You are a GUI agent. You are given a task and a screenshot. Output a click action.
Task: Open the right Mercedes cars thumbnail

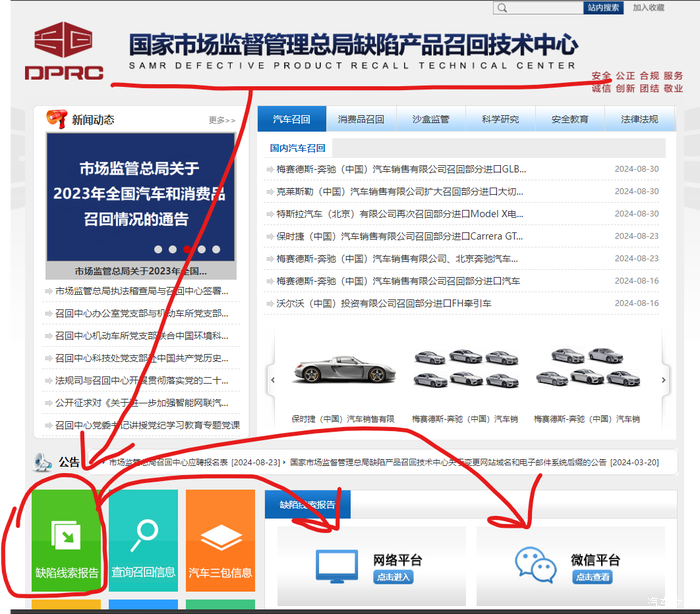click(x=588, y=367)
